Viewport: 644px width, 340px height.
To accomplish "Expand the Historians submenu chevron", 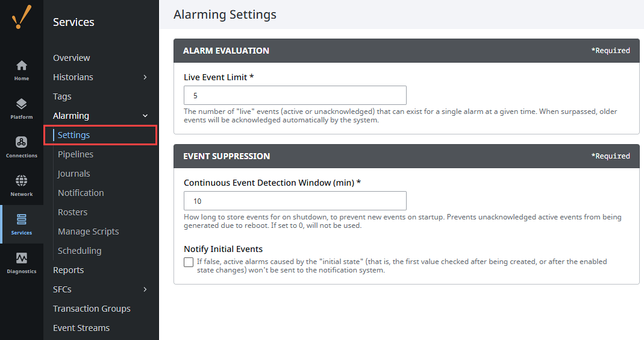I will click(x=145, y=77).
